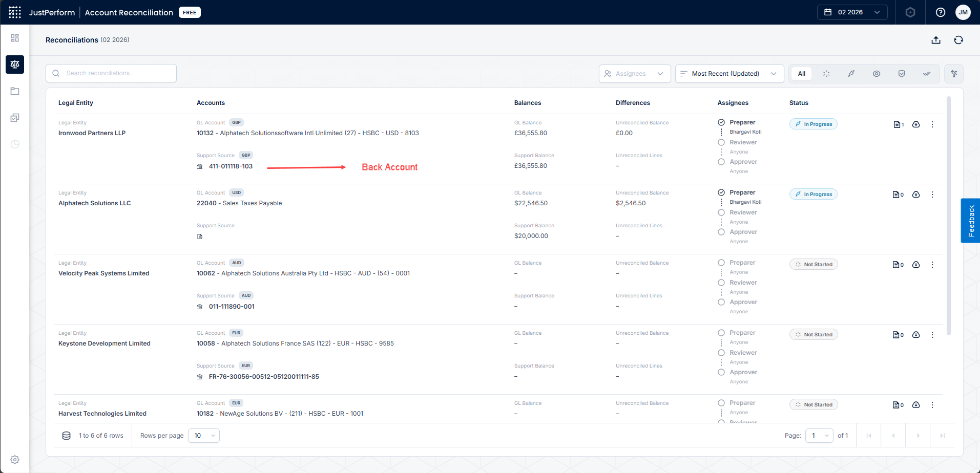Expand the Assignees filter dropdown
This screenshot has height=473, width=980.
pos(635,74)
